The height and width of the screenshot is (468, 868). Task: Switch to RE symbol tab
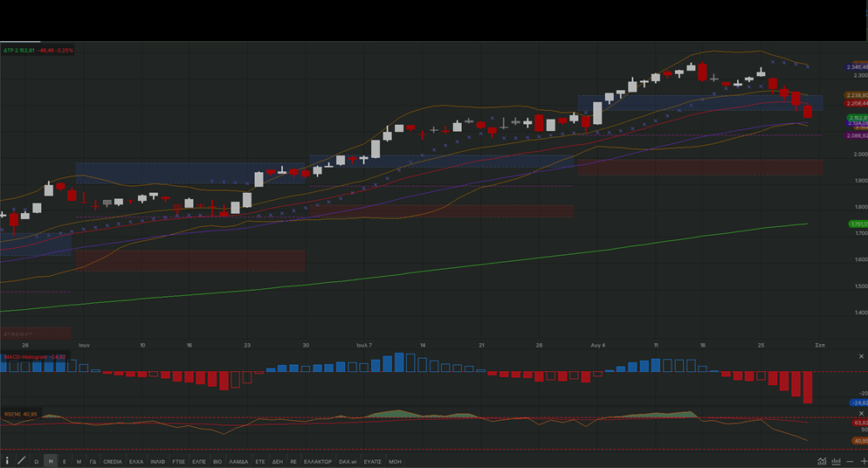(x=293, y=461)
